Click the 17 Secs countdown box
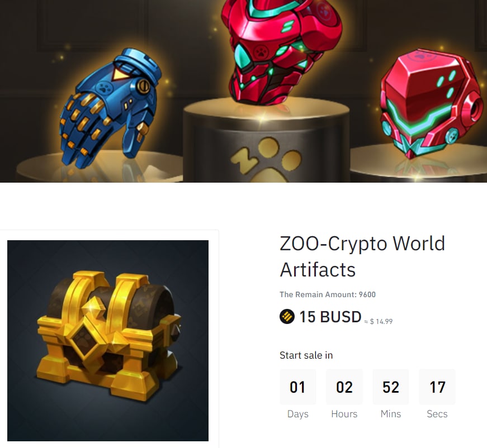Image resolution: width=487 pixels, height=448 pixels. point(437,387)
